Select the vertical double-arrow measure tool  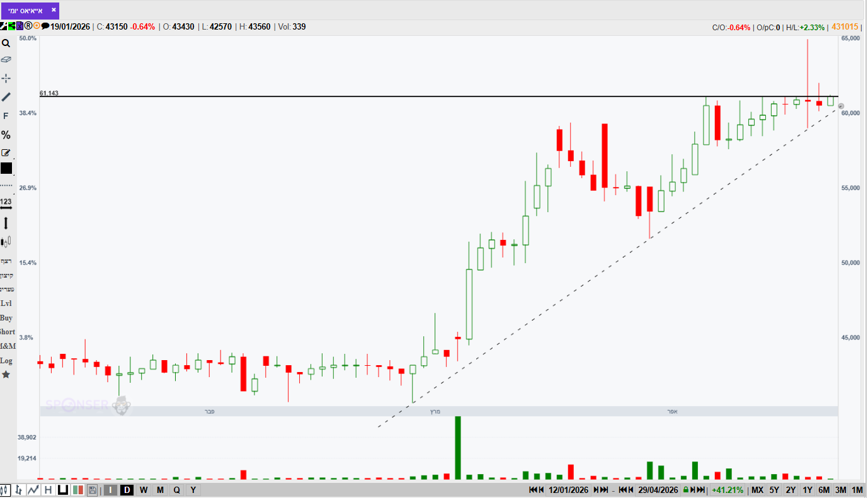point(6,223)
